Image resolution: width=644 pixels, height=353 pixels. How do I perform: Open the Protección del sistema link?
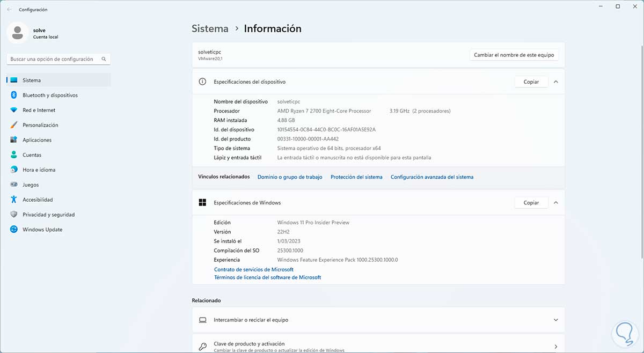click(356, 177)
